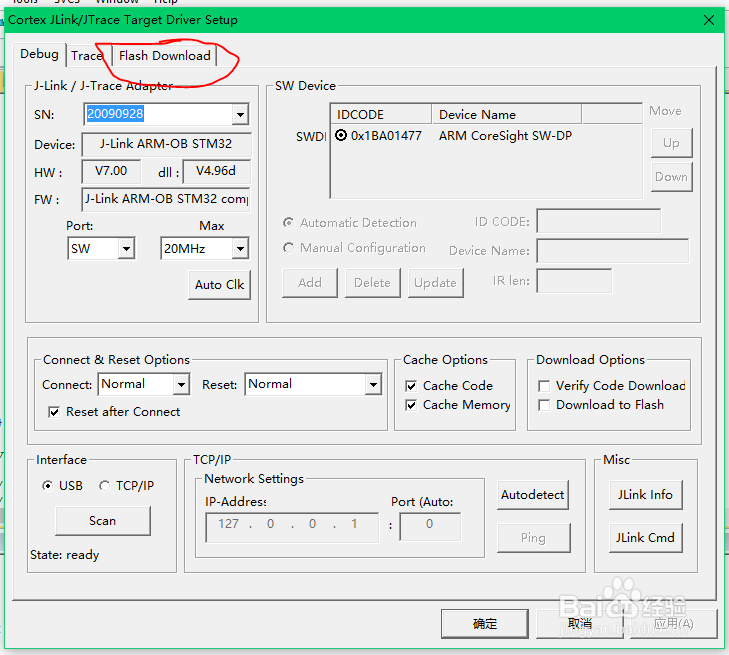Click the Device Name input field

(612, 251)
